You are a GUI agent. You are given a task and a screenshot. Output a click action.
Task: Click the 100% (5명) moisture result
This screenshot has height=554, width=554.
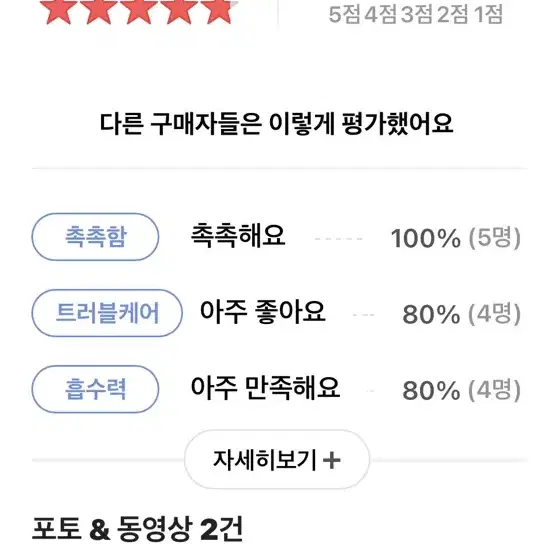455,237
